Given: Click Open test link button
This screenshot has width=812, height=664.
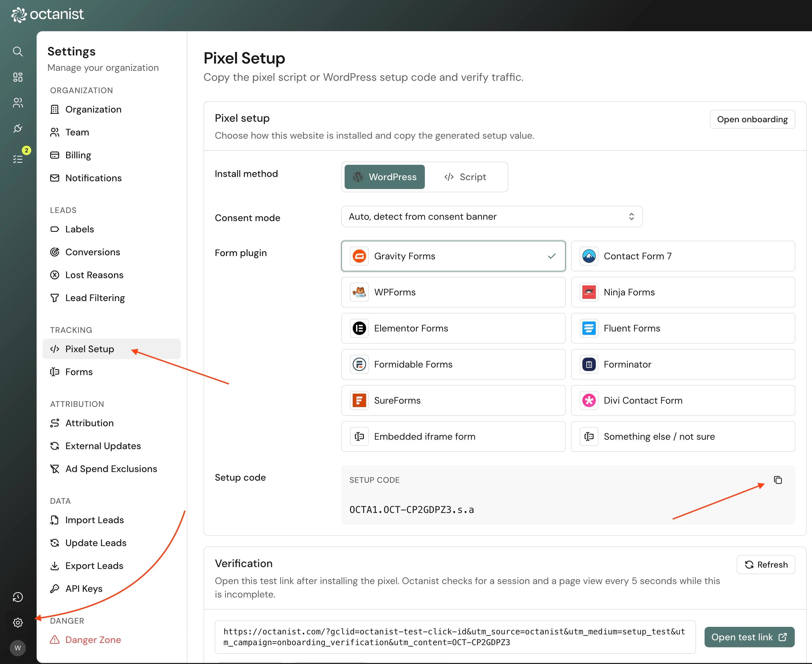Looking at the screenshot, I should pos(749,637).
